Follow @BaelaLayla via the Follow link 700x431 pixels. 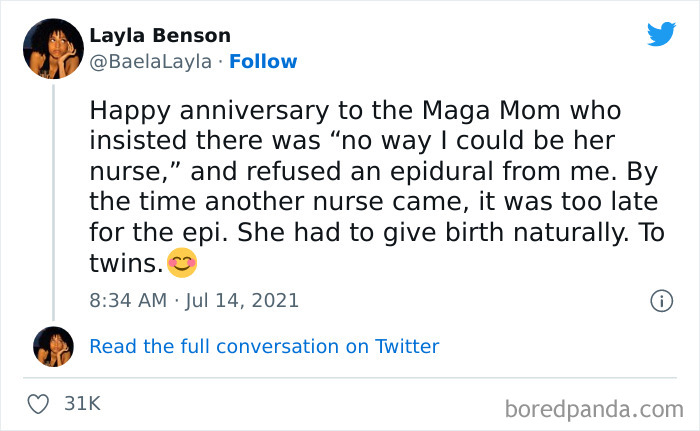(x=263, y=61)
